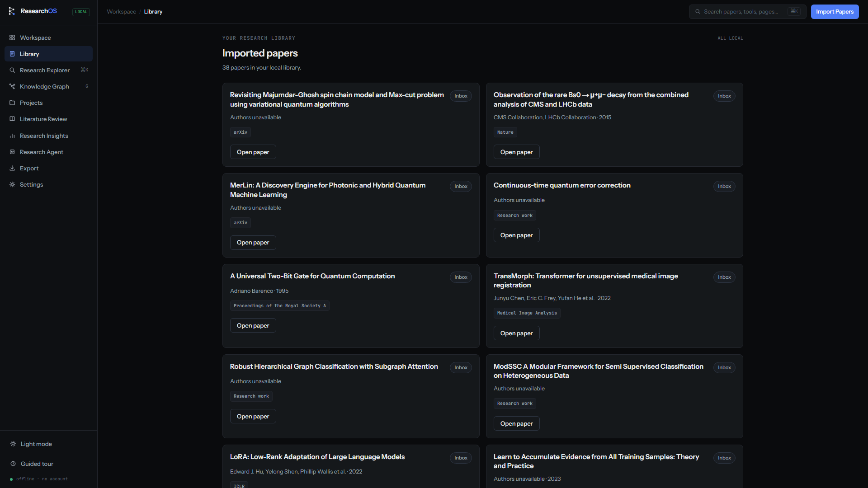Click the Research Agent icon

pos(12,152)
